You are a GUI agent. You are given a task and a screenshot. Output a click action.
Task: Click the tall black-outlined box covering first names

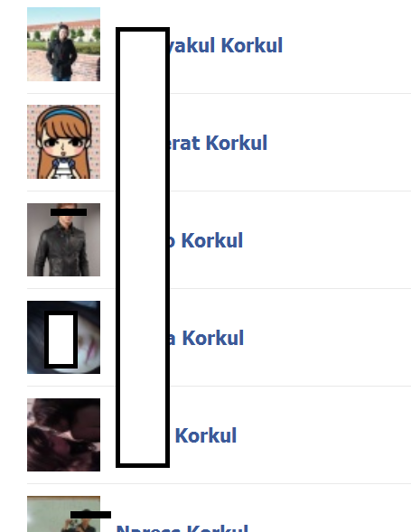[x=143, y=247]
